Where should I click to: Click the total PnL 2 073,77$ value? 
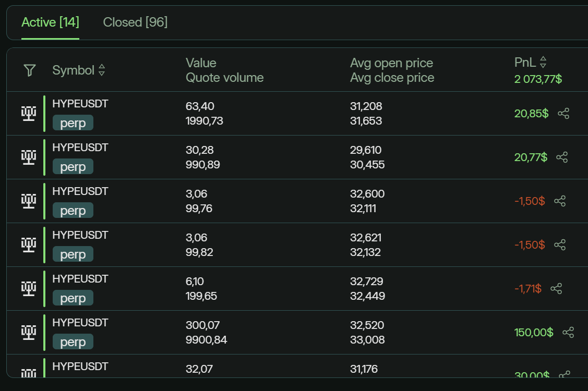point(538,79)
